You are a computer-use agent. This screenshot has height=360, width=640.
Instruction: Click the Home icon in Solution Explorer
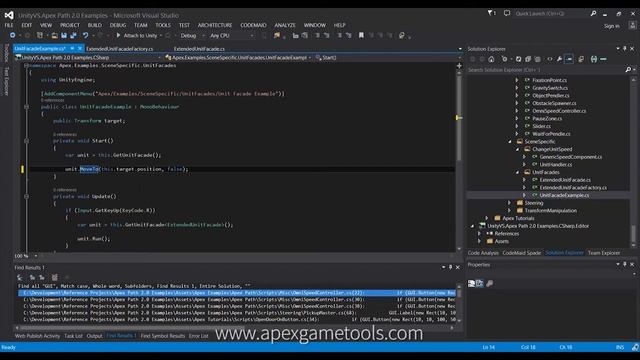point(491,59)
